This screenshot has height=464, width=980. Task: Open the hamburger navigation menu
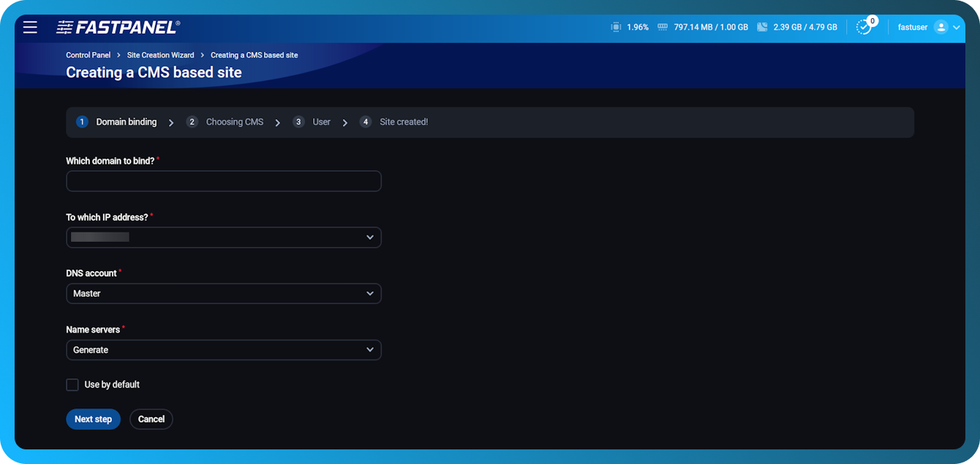coord(30,27)
